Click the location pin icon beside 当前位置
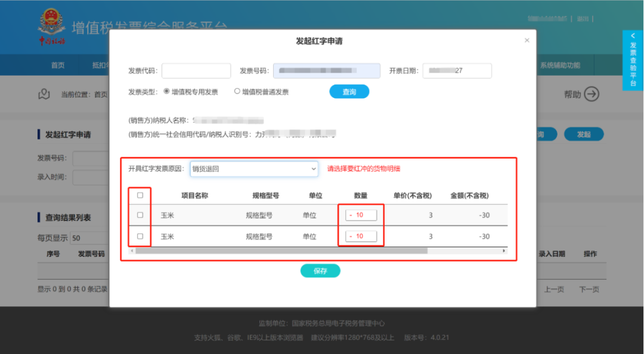 coord(44,94)
